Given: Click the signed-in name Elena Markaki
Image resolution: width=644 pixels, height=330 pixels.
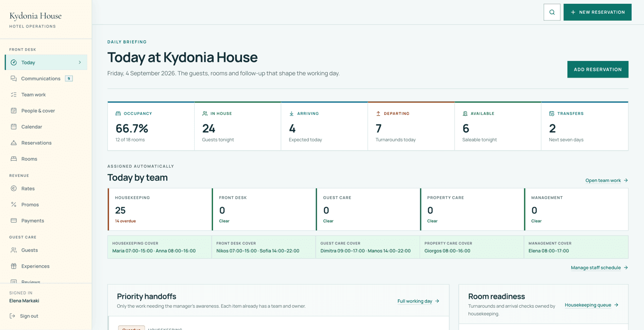Looking at the screenshot, I should 24,301.
